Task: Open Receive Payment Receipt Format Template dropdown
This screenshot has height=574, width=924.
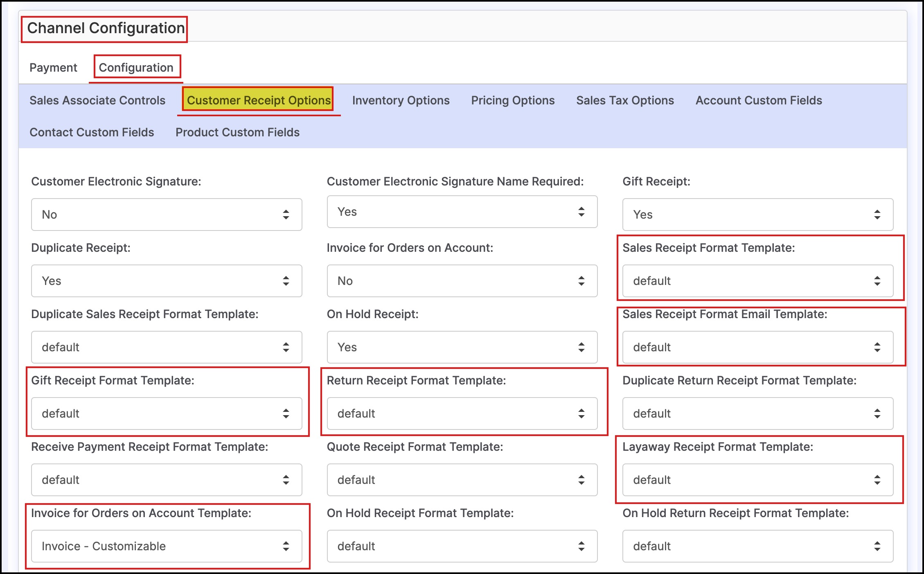Action: 167,480
